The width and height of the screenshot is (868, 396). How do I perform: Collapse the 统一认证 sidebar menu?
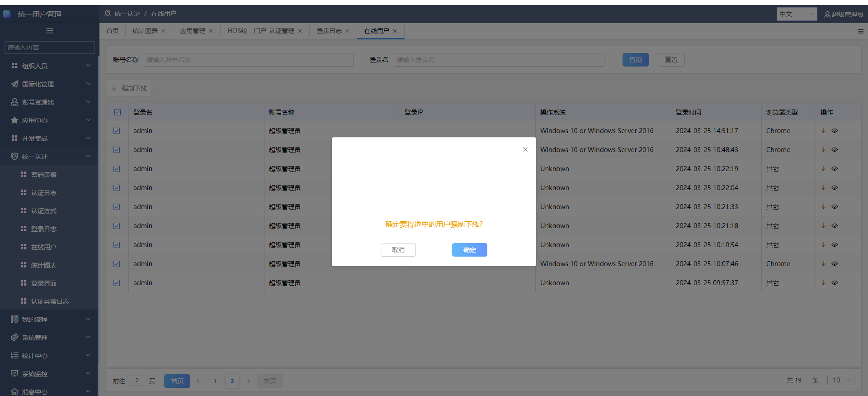pos(49,156)
